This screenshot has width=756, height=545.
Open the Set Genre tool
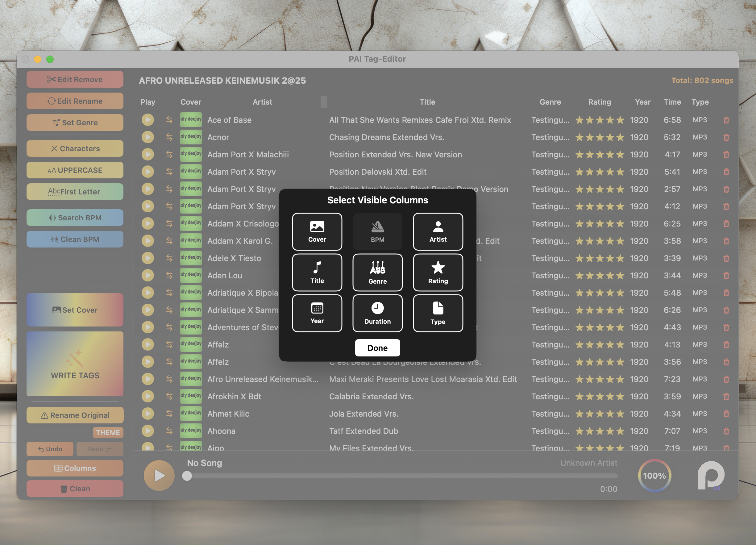[75, 123]
